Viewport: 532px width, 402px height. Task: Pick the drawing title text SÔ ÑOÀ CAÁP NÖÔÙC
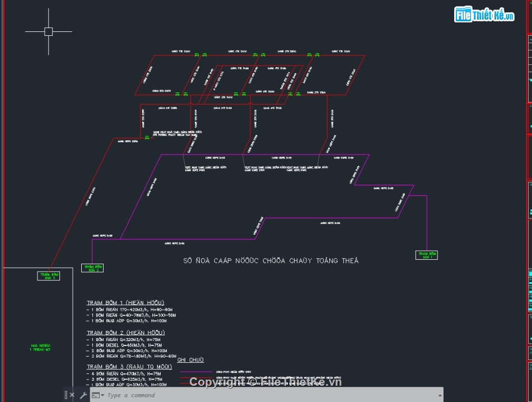click(x=271, y=261)
